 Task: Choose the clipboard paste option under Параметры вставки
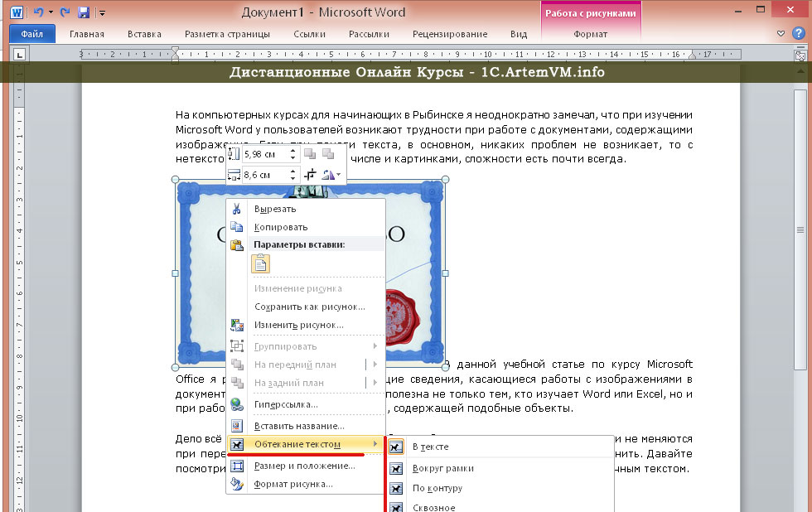pyautogui.click(x=260, y=264)
